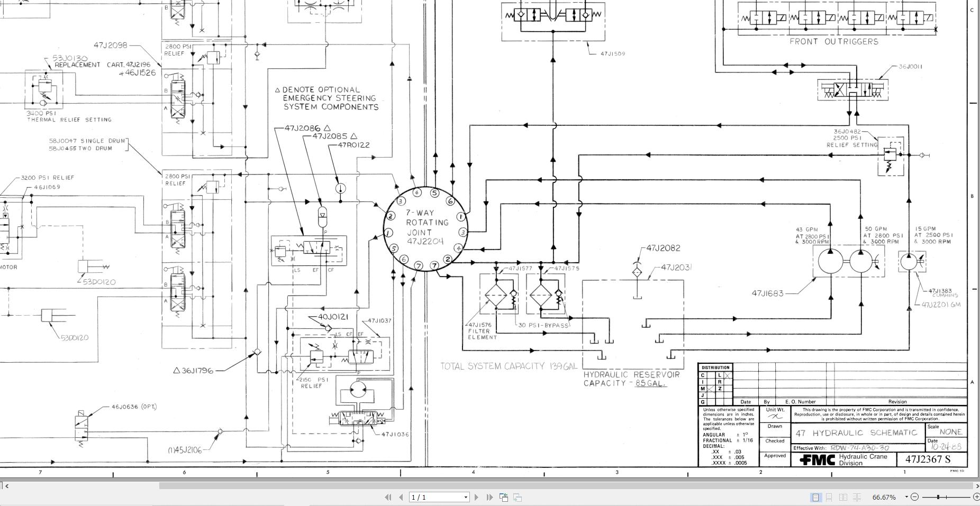Image resolution: width=980 pixels, height=506 pixels.
Task: Zoom out using the minus icon
Action: click(915, 497)
